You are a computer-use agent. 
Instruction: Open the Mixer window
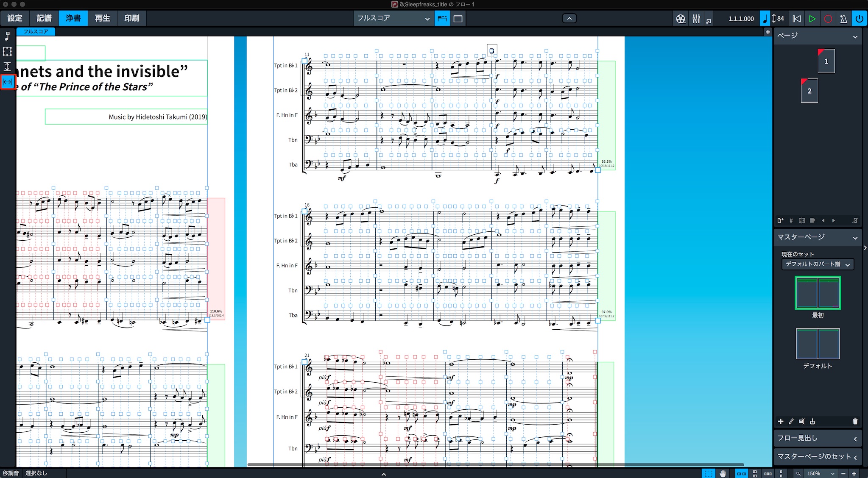point(696,19)
